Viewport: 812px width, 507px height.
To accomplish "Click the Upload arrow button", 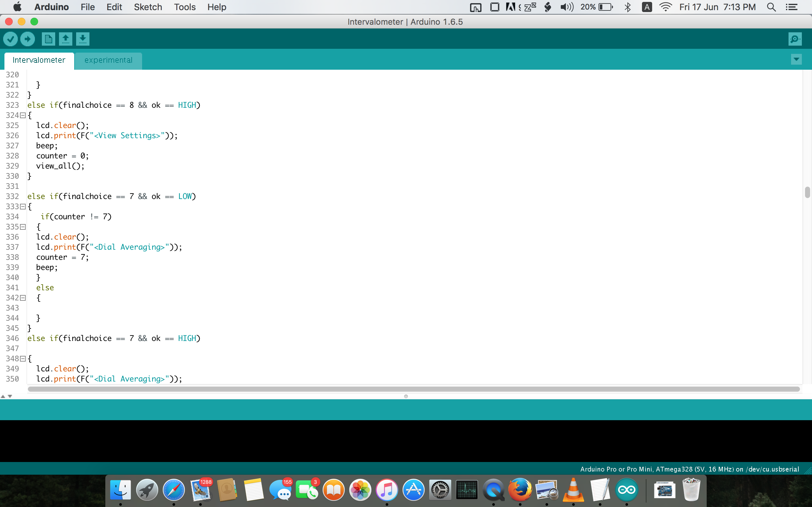I will (28, 39).
